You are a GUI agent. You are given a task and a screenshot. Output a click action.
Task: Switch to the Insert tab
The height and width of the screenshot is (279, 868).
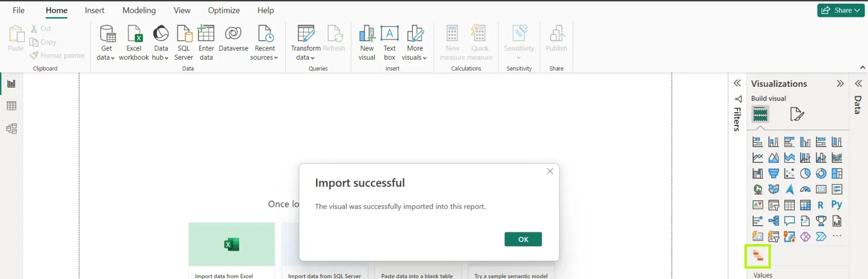94,10
